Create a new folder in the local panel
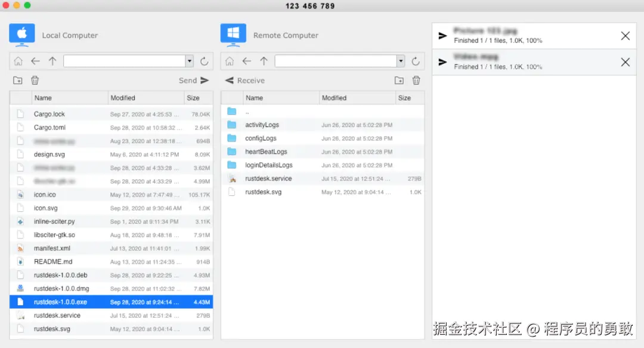 click(17, 80)
